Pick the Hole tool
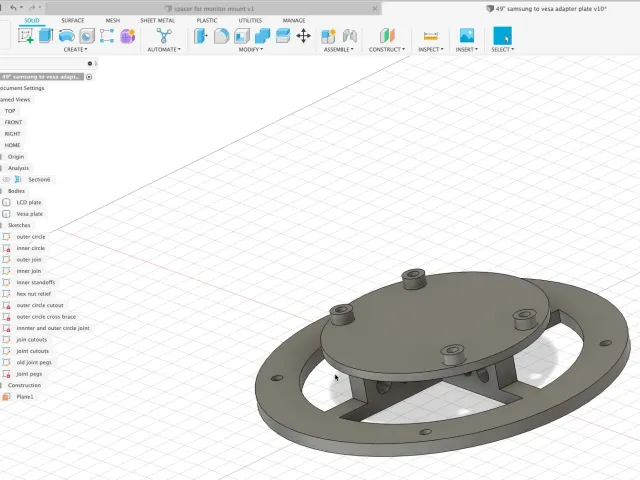This screenshot has width=640, height=480. 87,36
